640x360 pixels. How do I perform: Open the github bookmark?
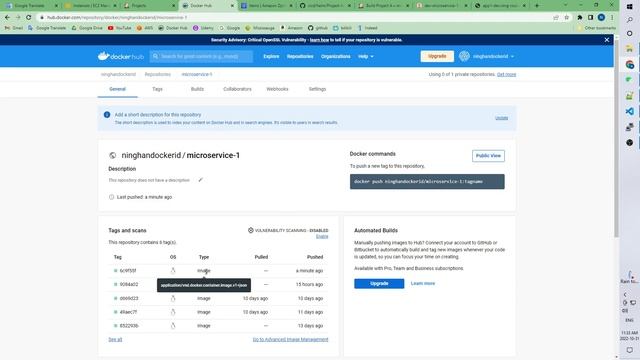[x=318, y=28]
